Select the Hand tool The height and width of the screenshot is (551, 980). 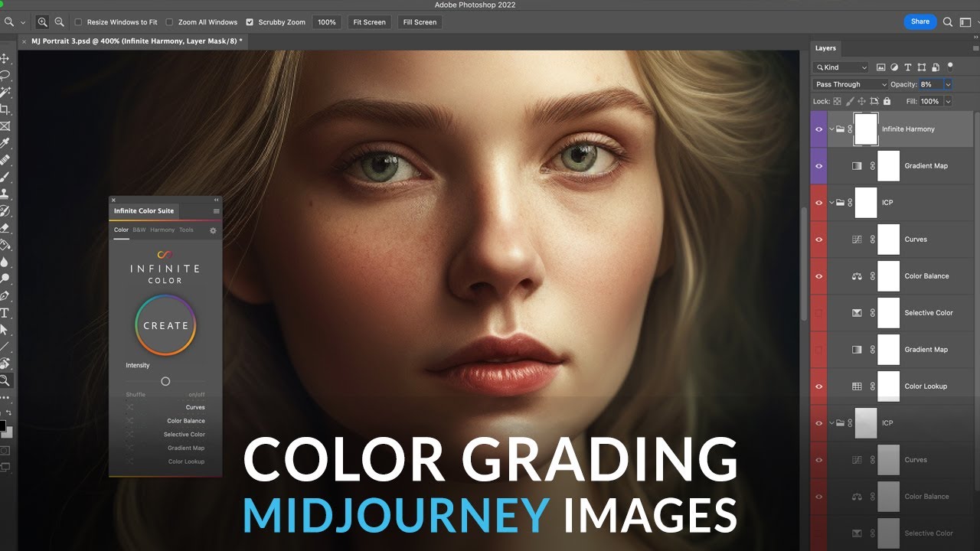5,363
